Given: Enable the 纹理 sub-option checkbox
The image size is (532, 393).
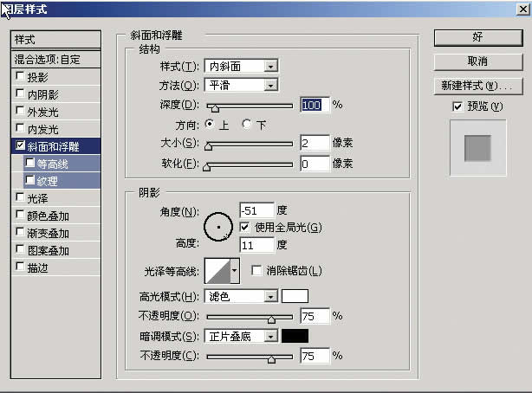Looking at the screenshot, I should click(29, 180).
